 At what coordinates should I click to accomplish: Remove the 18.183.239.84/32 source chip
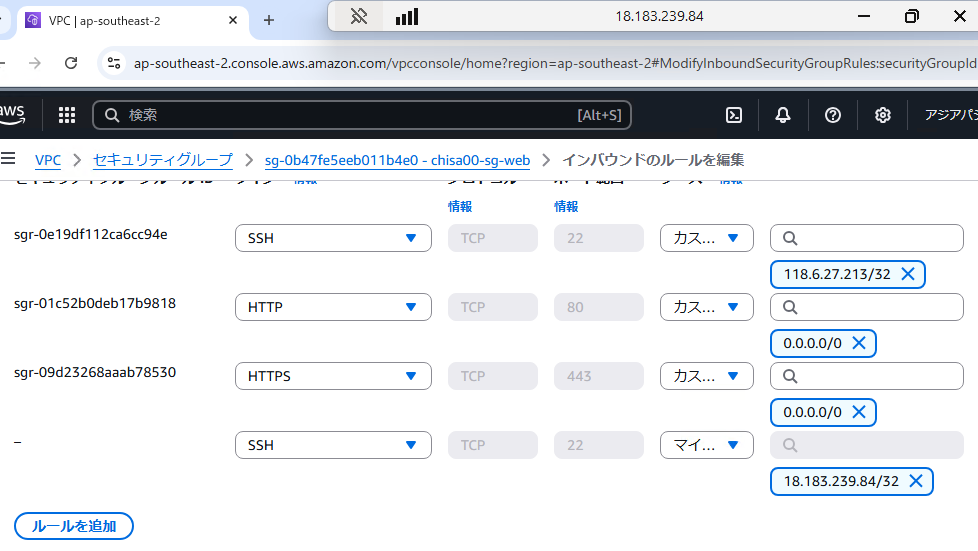tap(916, 481)
